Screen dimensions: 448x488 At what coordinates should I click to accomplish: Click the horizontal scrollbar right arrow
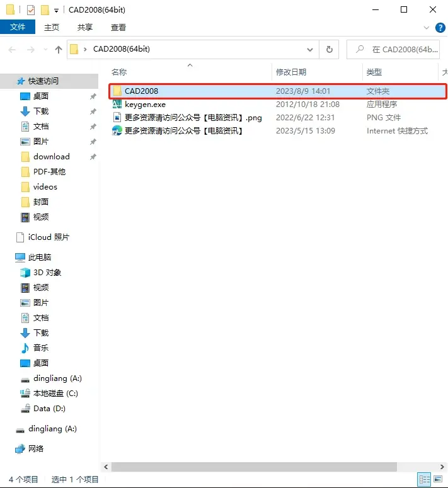point(442,467)
